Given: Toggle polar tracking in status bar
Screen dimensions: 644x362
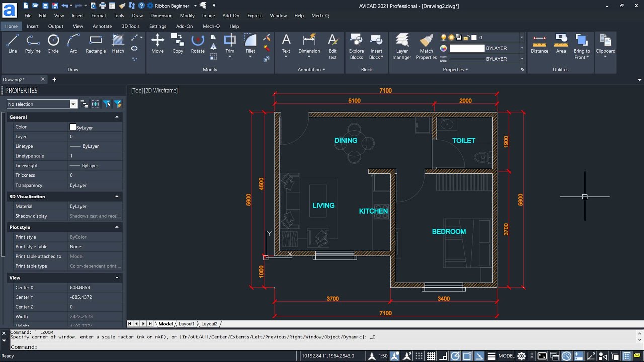Looking at the screenshot, I should (455, 356).
